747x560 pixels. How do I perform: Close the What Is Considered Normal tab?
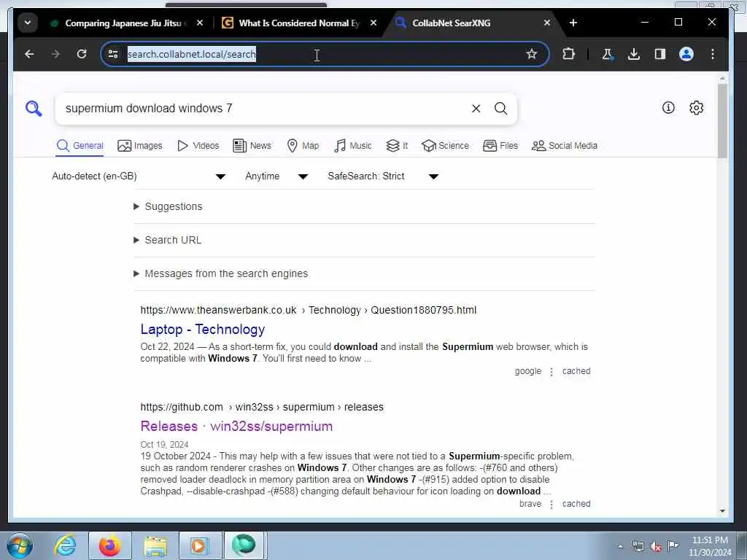373,23
